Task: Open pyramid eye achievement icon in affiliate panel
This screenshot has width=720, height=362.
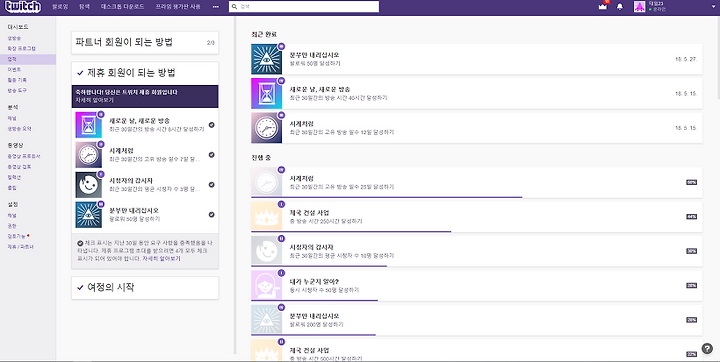Action: (89, 215)
